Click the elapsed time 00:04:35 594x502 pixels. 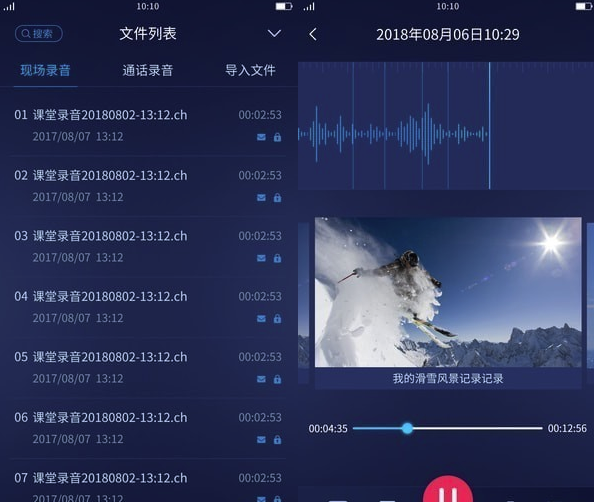click(x=328, y=428)
